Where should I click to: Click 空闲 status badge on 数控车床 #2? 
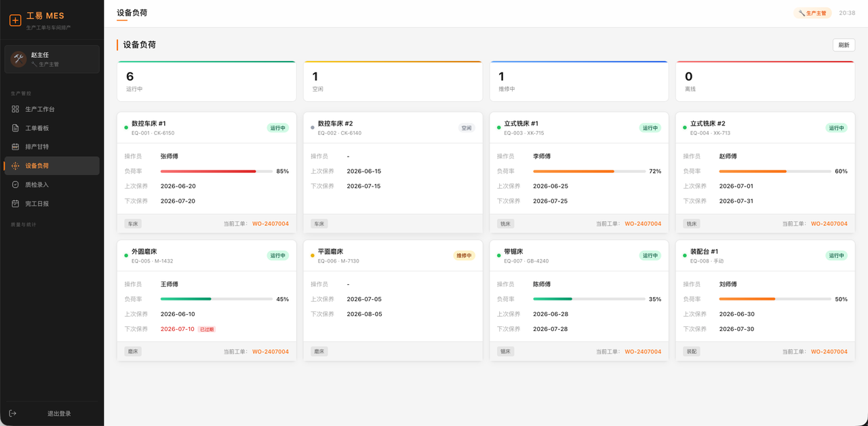click(466, 128)
